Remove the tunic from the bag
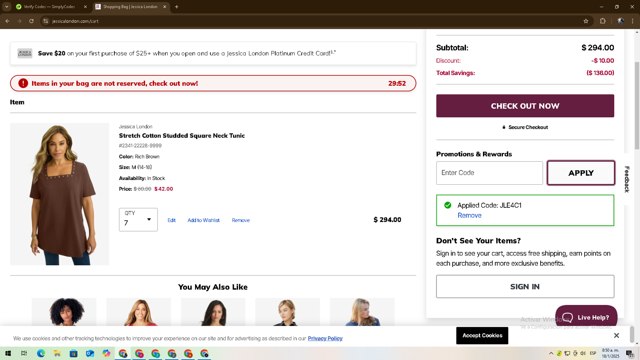Image resolution: width=640 pixels, height=360 pixels. pos(240,220)
